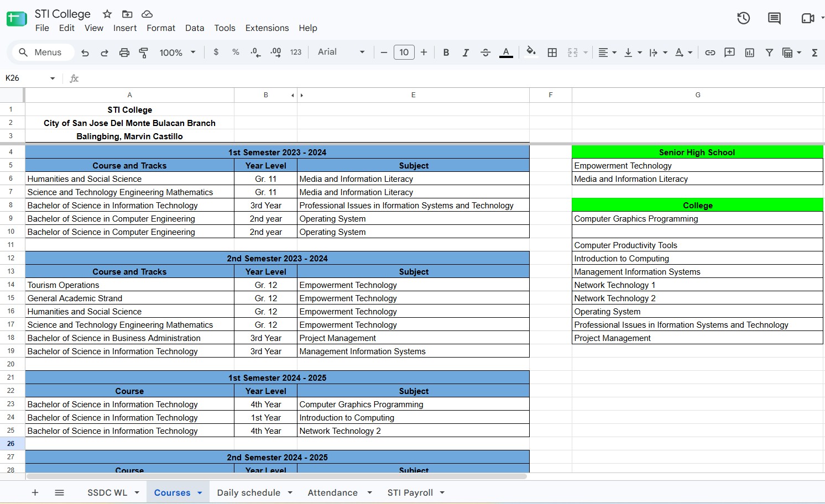Add a new sheet with plus button
This screenshot has width=825, height=504.
[x=35, y=492]
